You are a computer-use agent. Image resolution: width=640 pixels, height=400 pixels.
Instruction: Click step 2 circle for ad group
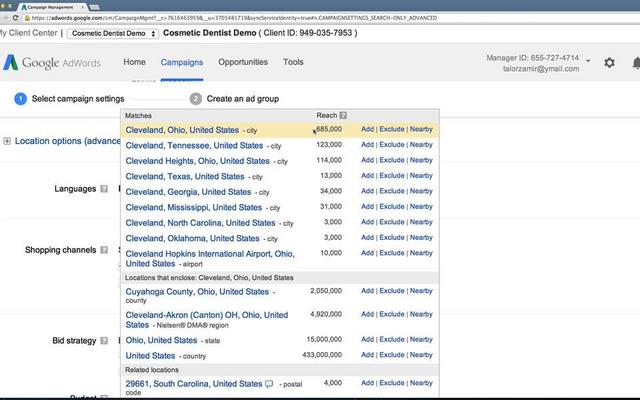pyautogui.click(x=196, y=99)
